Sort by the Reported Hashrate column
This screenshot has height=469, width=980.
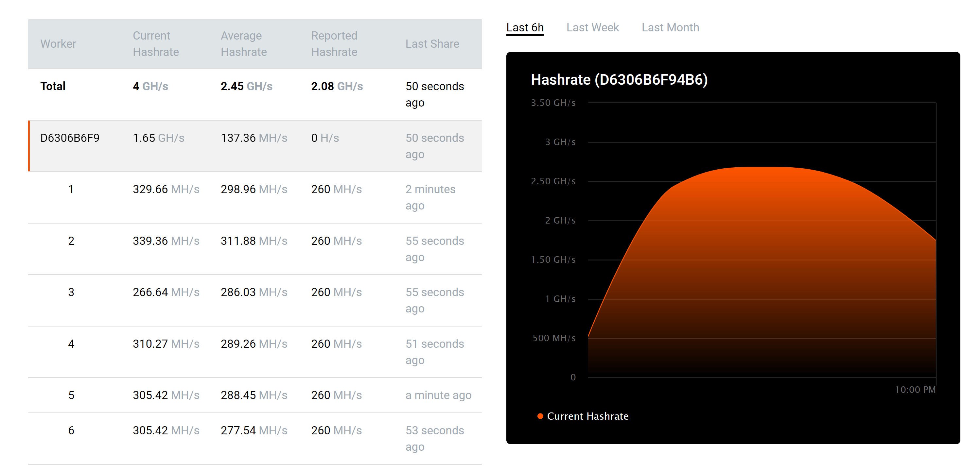pos(334,44)
